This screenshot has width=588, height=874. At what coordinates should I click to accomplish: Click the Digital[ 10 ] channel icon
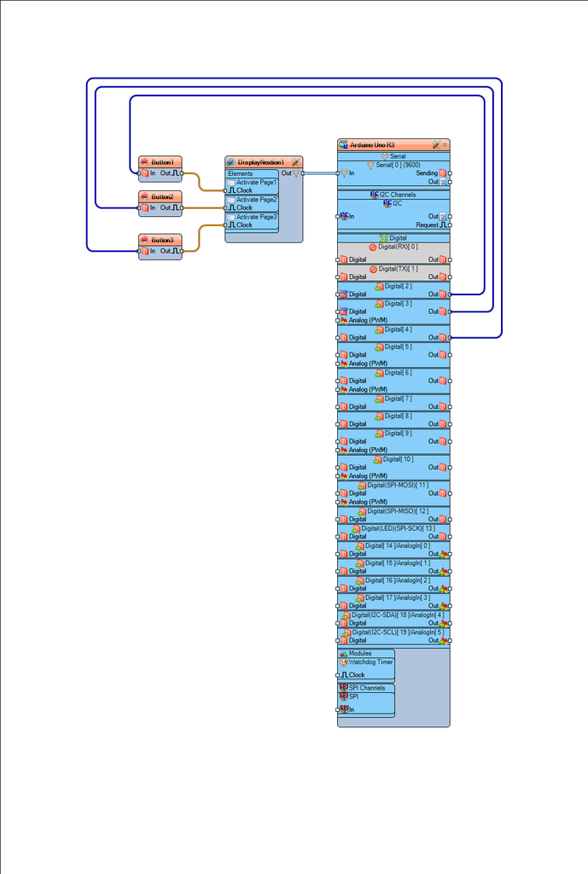point(377,460)
